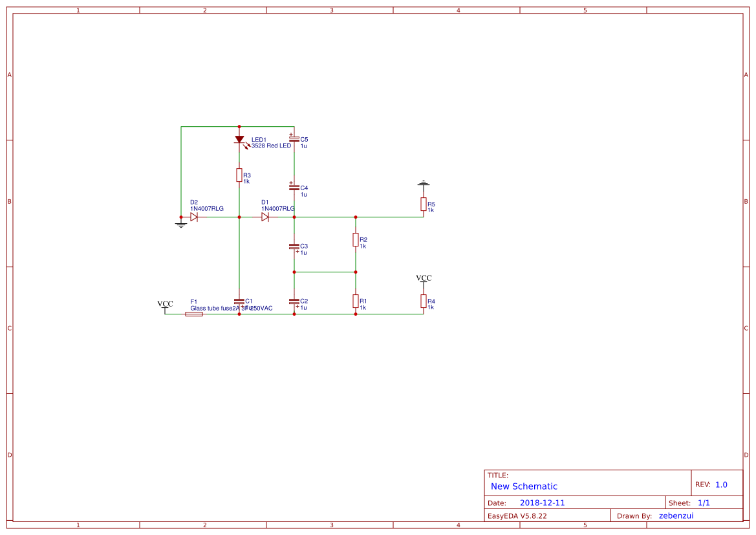Image resolution: width=756 pixels, height=535 pixels.
Task: Click the F1 glass tube fuse symbol
Action: [194, 314]
